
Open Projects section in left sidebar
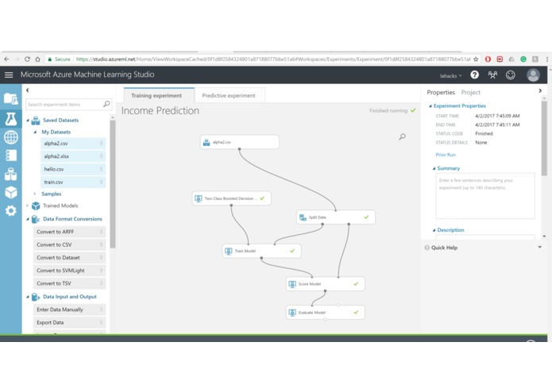coord(10,98)
